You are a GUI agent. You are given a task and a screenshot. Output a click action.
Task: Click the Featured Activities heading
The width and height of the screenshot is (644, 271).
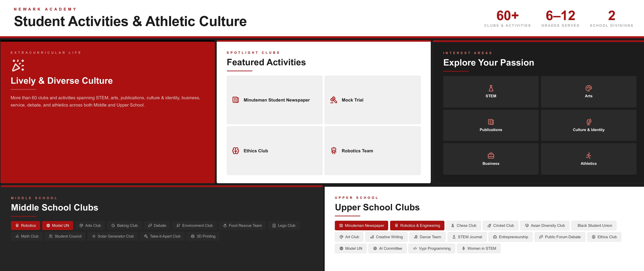266,62
